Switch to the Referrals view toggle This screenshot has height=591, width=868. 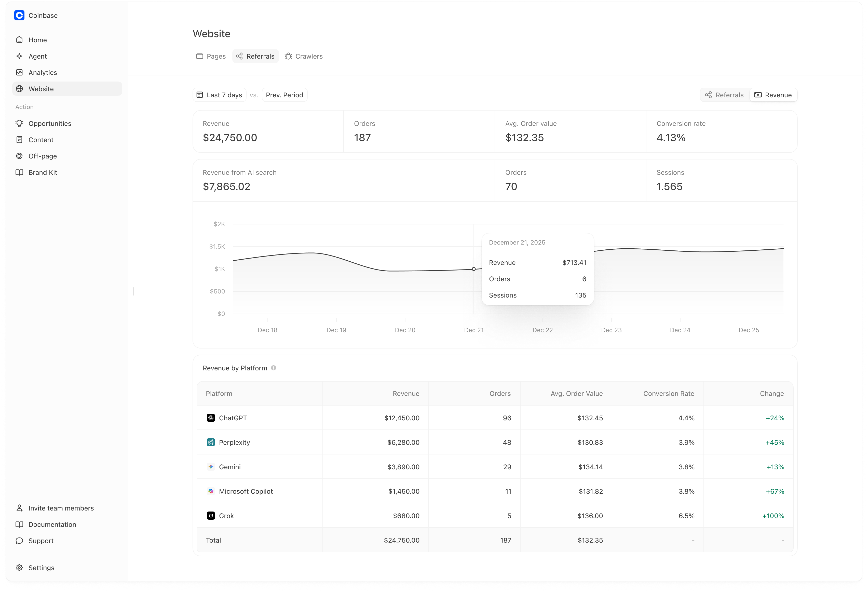point(724,95)
